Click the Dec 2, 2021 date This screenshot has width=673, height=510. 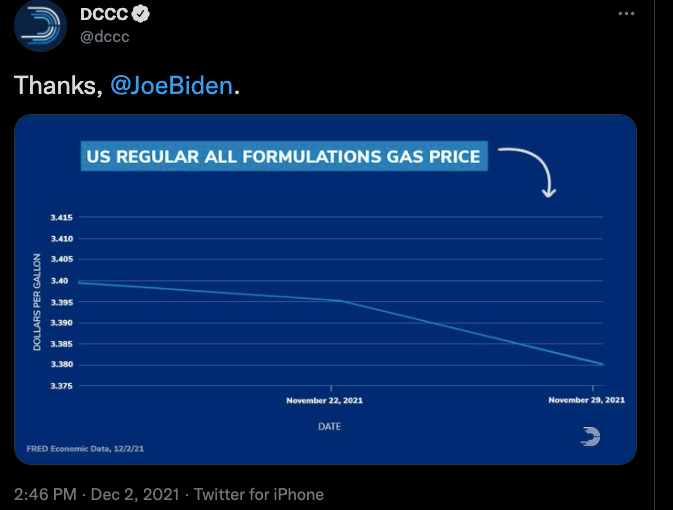132,494
